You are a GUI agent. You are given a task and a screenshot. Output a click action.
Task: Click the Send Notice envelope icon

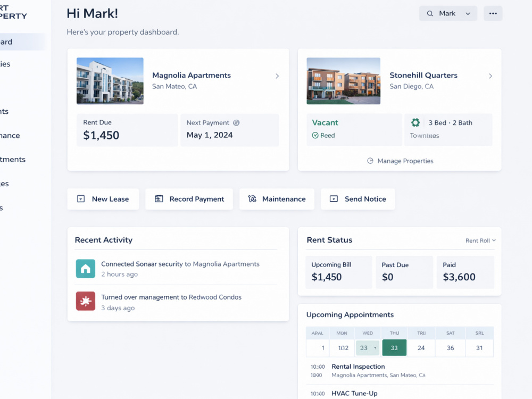(334, 199)
